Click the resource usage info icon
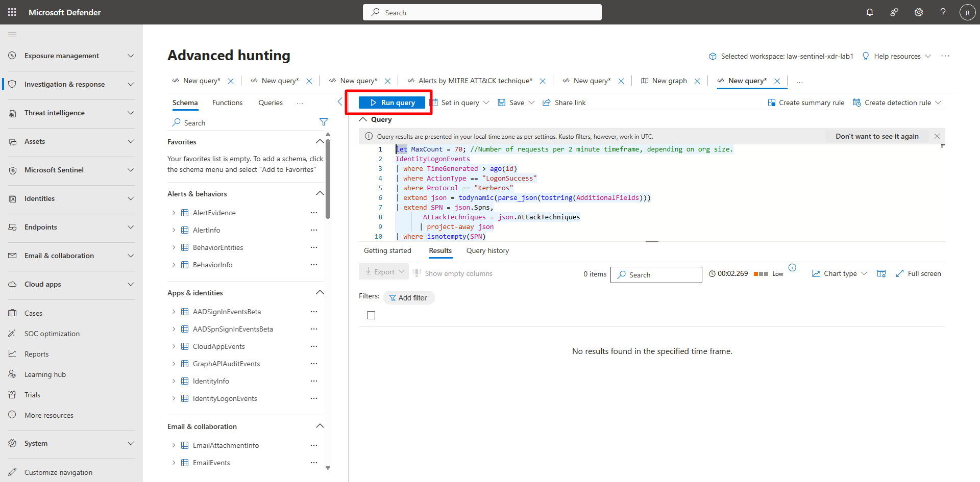The width and height of the screenshot is (980, 482). coord(792,267)
